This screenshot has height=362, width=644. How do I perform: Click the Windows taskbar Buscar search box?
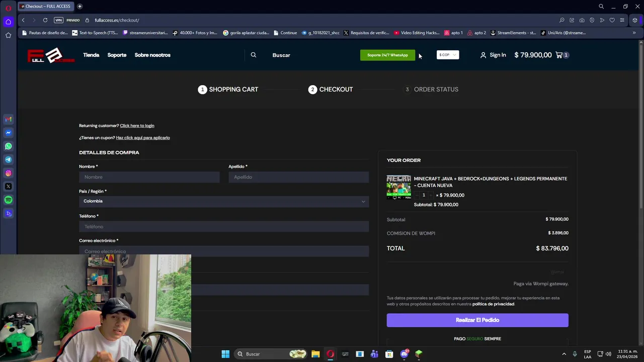click(271, 354)
